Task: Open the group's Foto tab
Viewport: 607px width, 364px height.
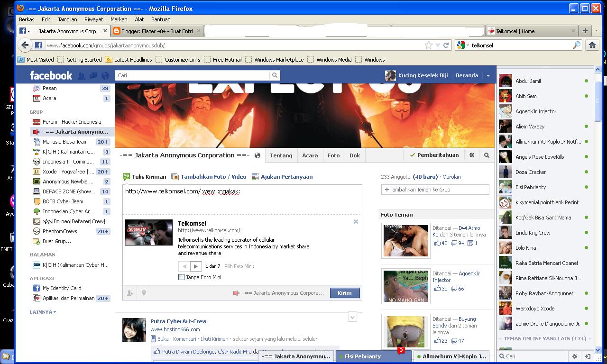Action: pos(333,155)
